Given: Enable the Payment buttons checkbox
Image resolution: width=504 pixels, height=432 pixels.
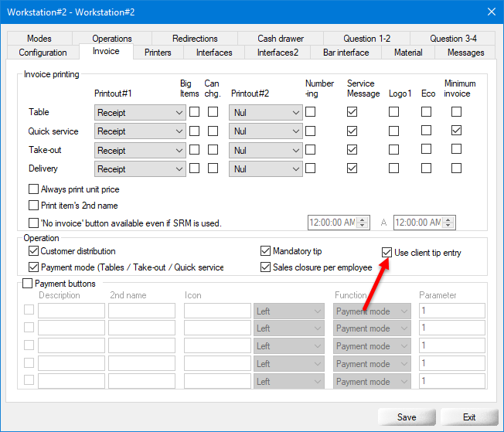Looking at the screenshot, I should tap(29, 284).
